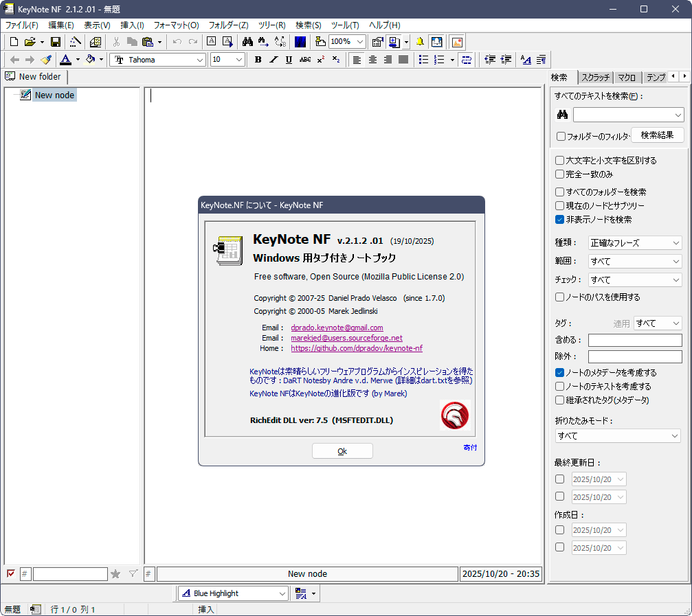Apply Superscript formatting

tap(321, 60)
